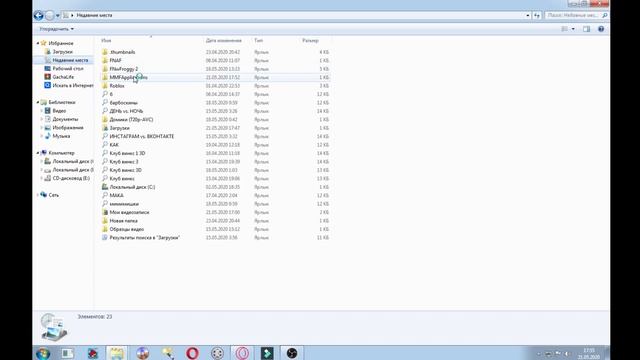Expand the Документы library
This screenshot has height=360, width=640.
(x=42, y=119)
